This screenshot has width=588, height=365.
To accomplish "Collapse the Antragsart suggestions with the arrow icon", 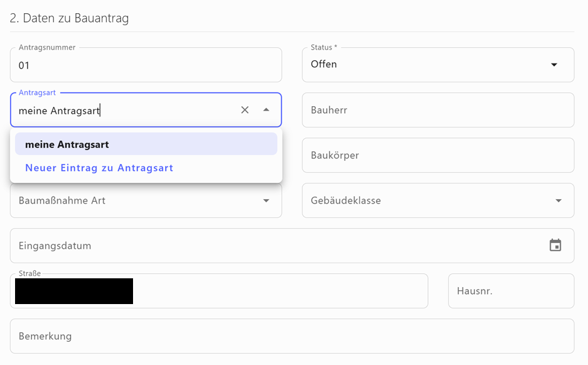I will click(x=267, y=110).
